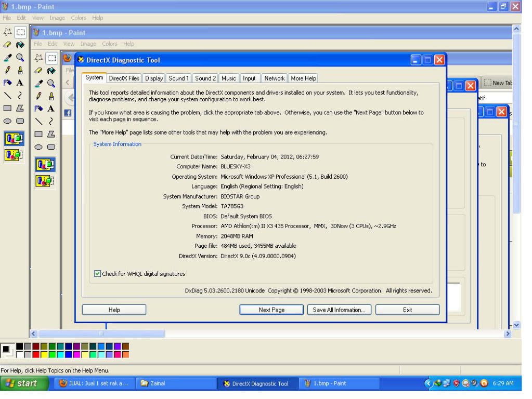The height and width of the screenshot is (399, 532).
Task: Choose rectangular Select tool in outer Paint toolbox
Action: (x=20, y=32)
